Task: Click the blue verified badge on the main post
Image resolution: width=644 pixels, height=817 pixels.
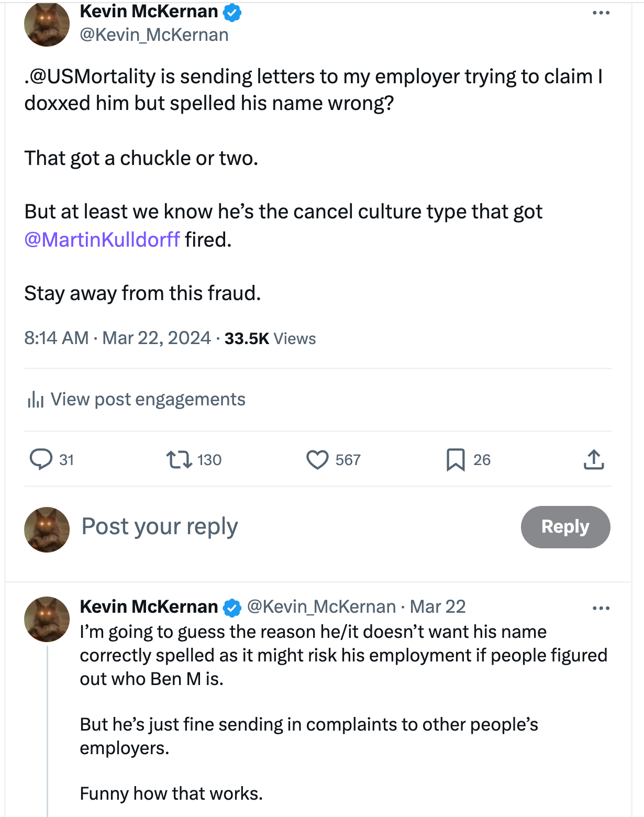Action: click(232, 12)
